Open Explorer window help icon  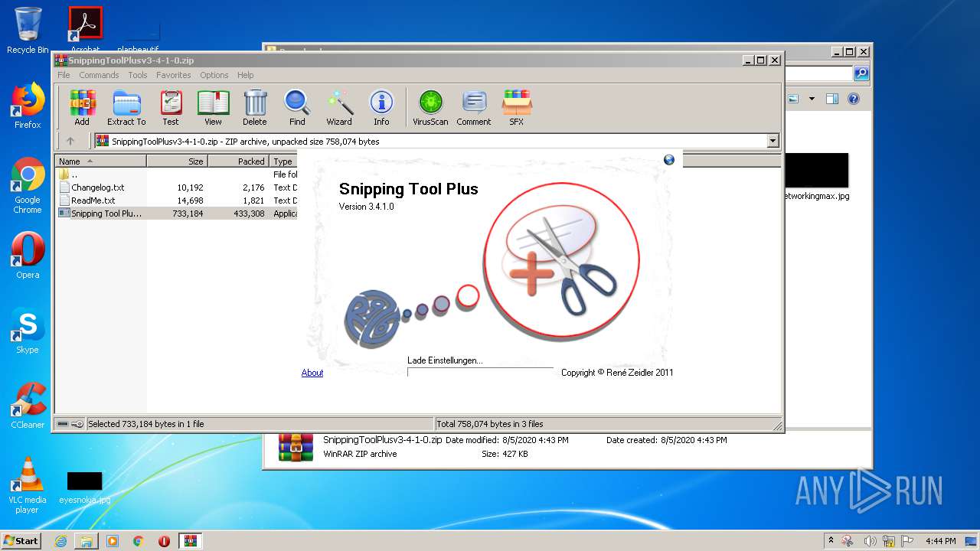click(x=854, y=99)
